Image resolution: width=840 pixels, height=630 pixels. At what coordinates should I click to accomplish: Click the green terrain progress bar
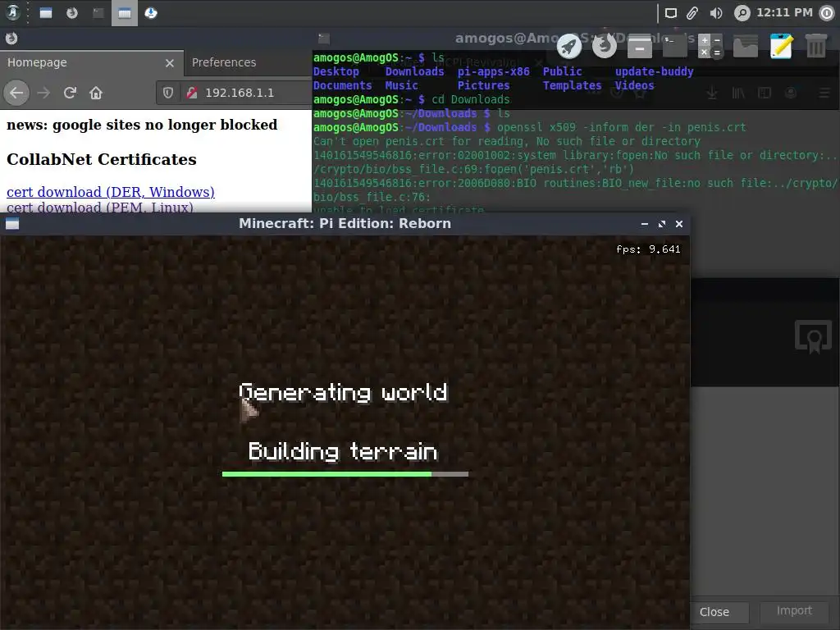point(345,474)
